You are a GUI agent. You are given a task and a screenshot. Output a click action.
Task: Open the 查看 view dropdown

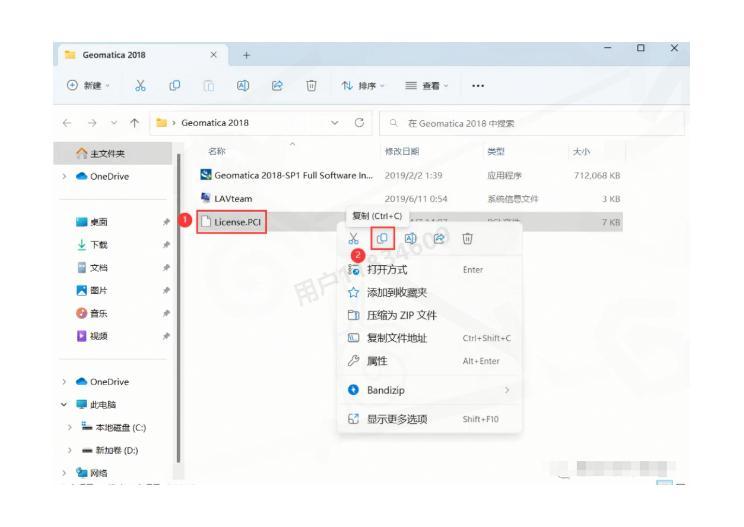tap(426, 86)
